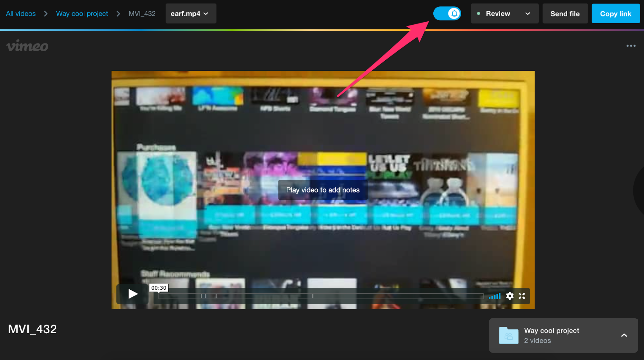
Task: Click the Send file button
Action: pyautogui.click(x=565, y=14)
